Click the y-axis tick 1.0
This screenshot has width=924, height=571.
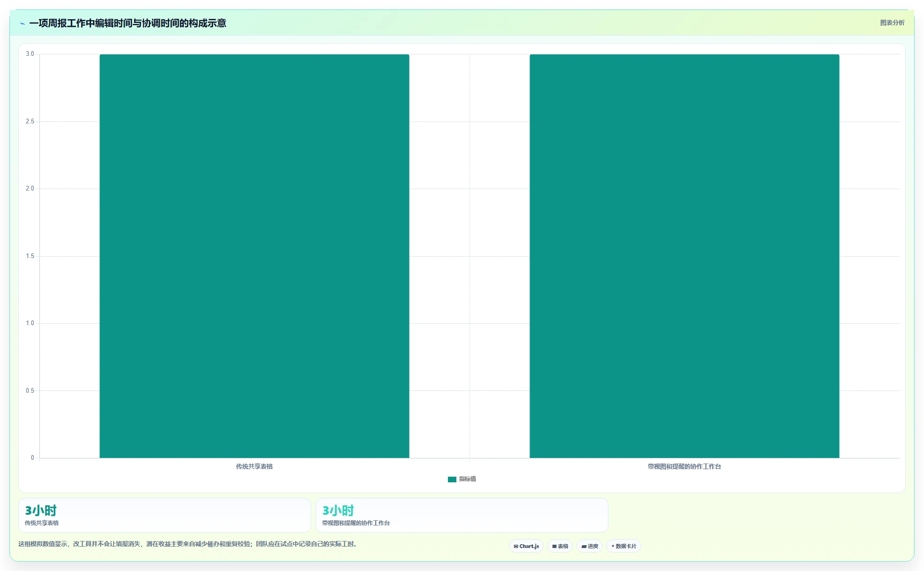coord(30,323)
